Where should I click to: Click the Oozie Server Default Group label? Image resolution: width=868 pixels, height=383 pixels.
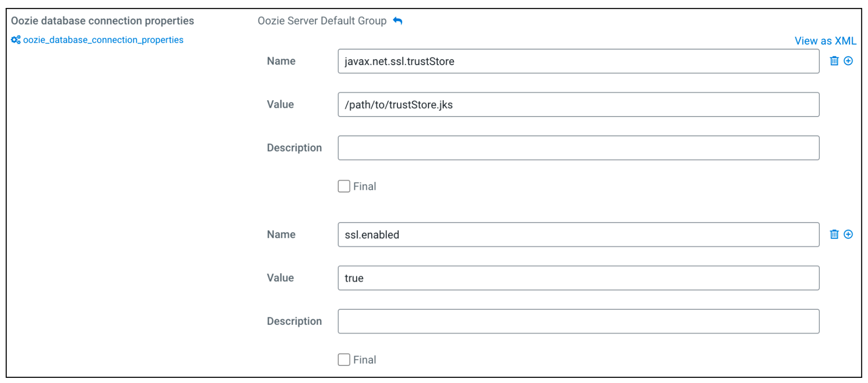coord(322,21)
